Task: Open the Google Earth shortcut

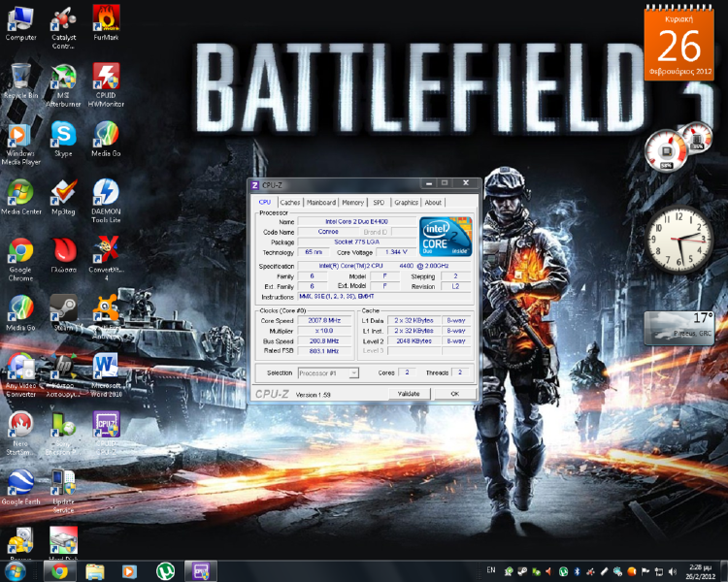Action: 20,487
